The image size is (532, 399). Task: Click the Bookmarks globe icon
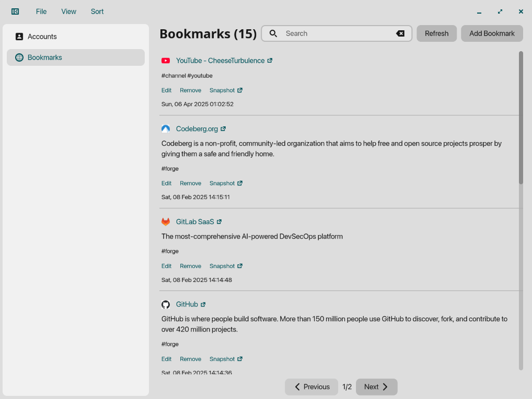pyautogui.click(x=19, y=57)
